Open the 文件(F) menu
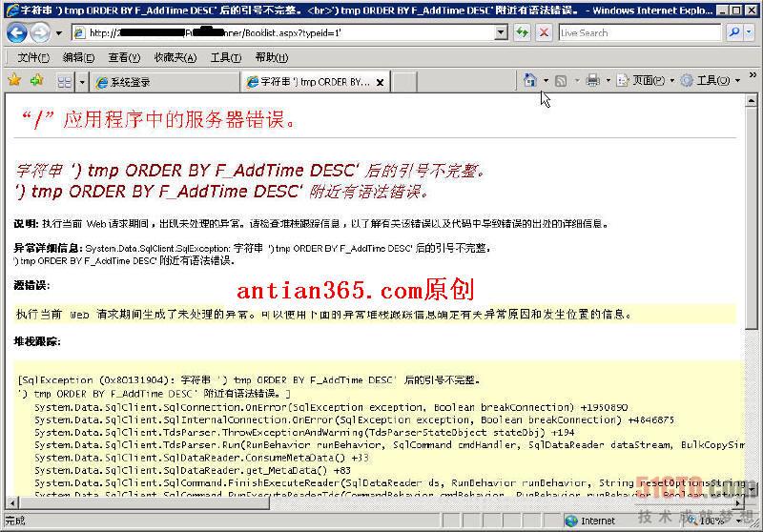 33,58
